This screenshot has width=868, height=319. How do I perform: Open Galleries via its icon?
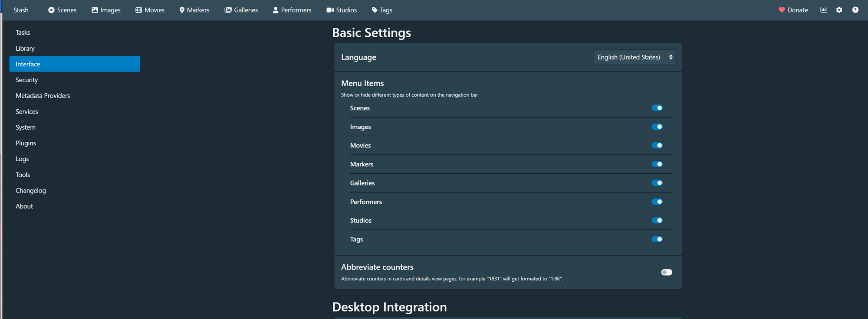pos(228,10)
